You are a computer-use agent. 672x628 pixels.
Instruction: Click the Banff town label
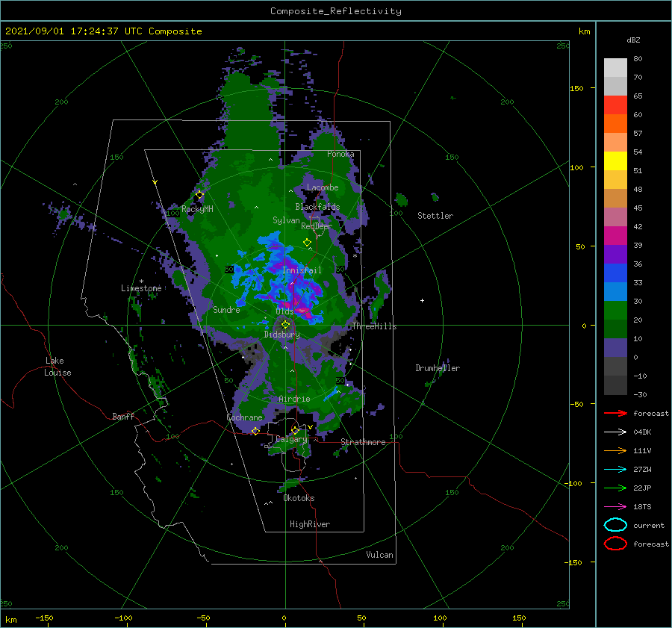point(123,416)
